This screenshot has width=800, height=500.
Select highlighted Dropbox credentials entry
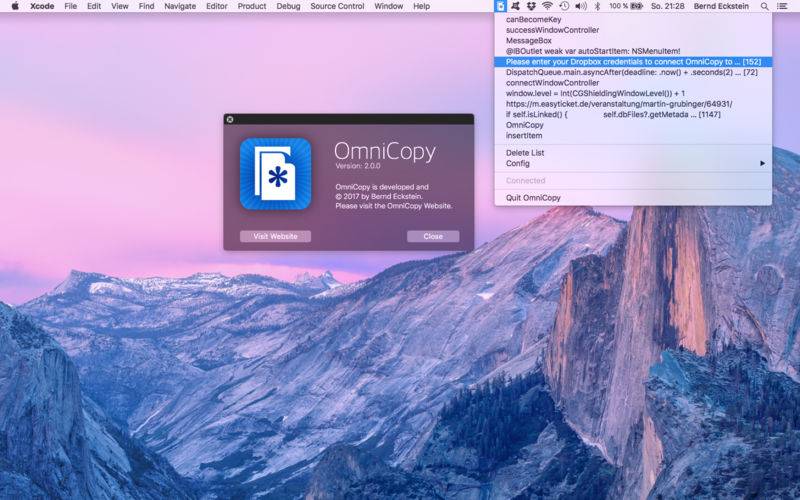coord(633,62)
